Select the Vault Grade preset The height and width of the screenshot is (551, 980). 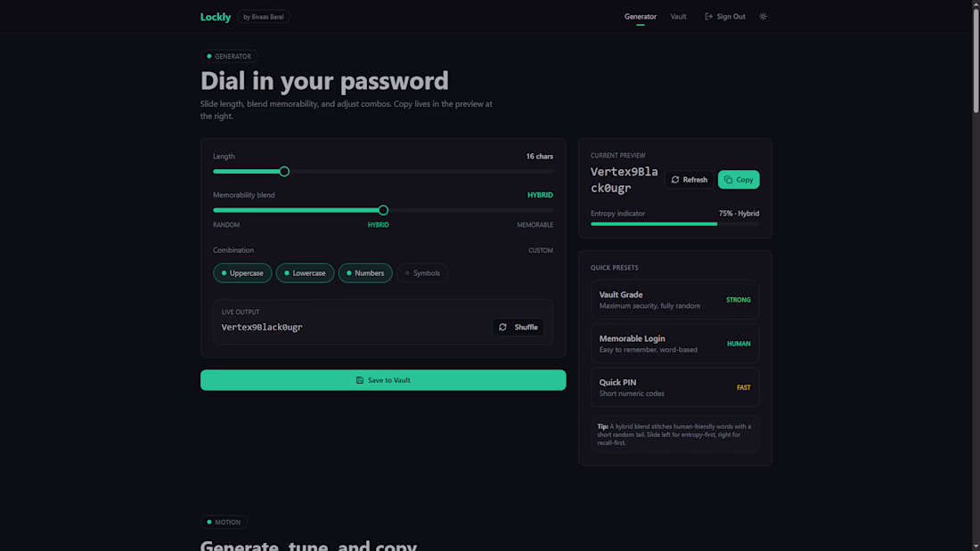pos(674,300)
